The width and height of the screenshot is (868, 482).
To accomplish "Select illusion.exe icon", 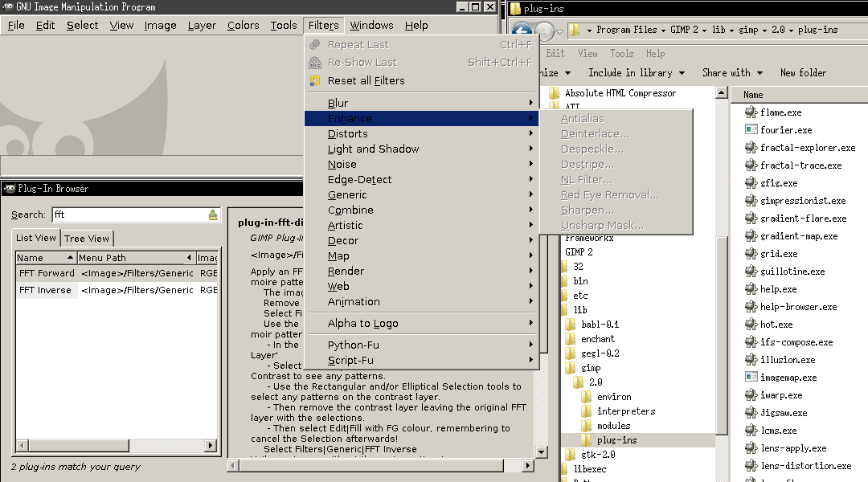I will click(x=751, y=360).
